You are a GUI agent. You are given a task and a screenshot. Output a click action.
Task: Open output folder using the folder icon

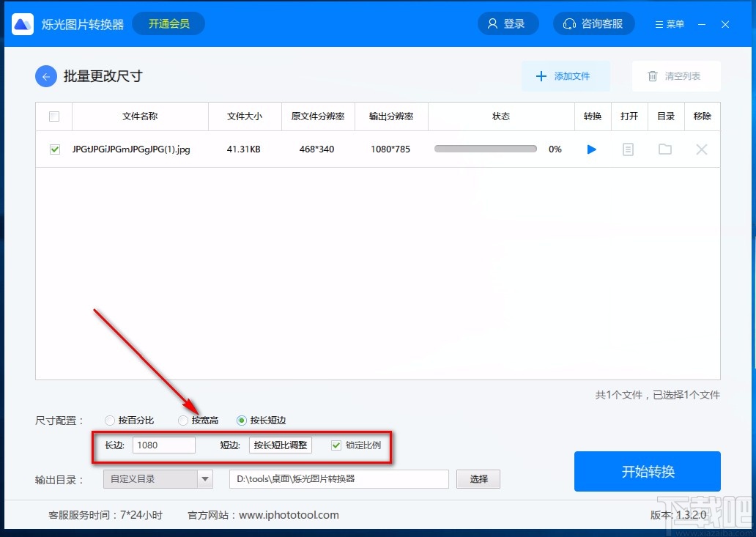[664, 149]
